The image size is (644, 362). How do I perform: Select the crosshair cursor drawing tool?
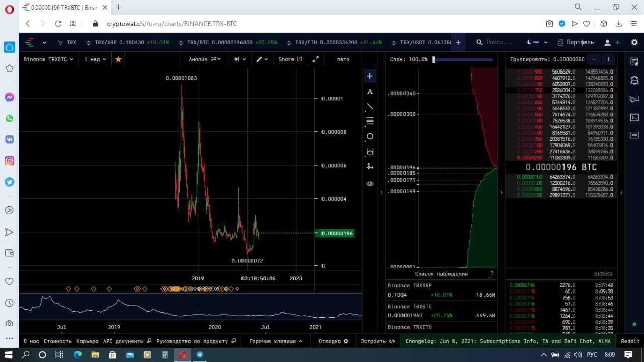[x=370, y=76]
